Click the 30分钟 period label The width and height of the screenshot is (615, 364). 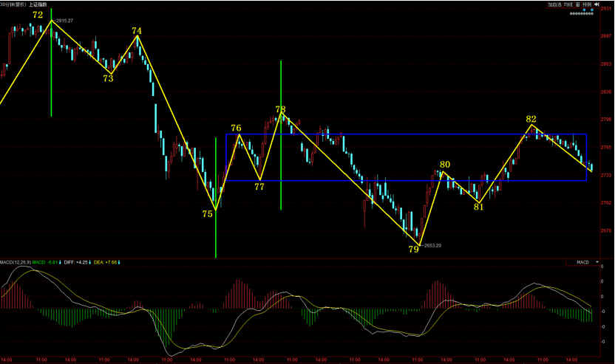click(12, 4)
